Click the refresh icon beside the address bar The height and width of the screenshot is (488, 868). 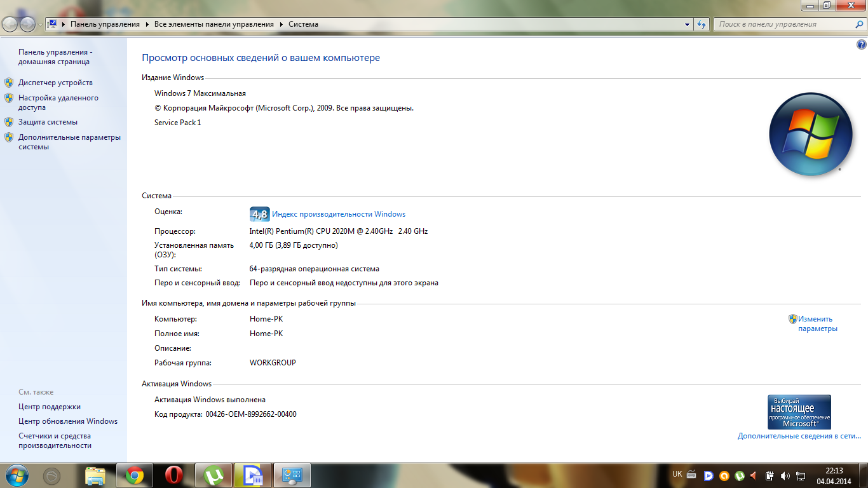click(702, 24)
